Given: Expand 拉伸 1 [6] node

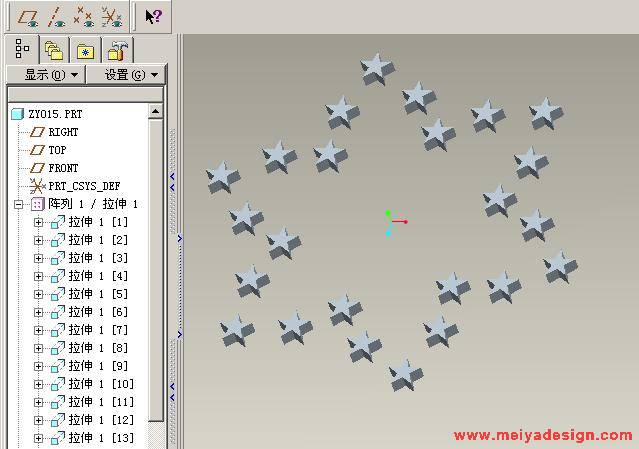Looking at the screenshot, I should pos(38,312).
